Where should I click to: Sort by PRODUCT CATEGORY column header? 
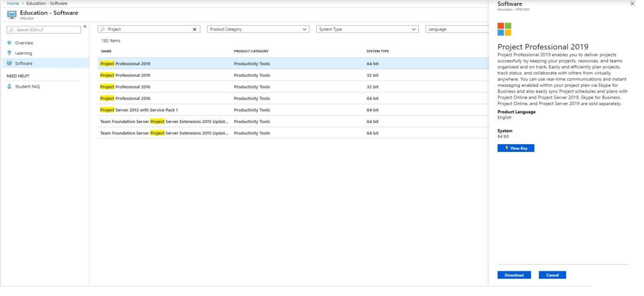[x=251, y=51]
